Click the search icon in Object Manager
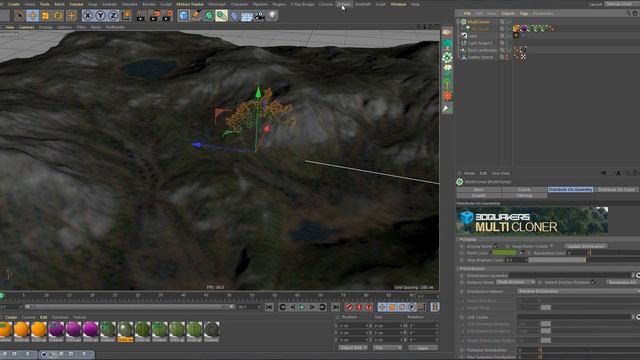The image size is (640, 360). (628, 13)
